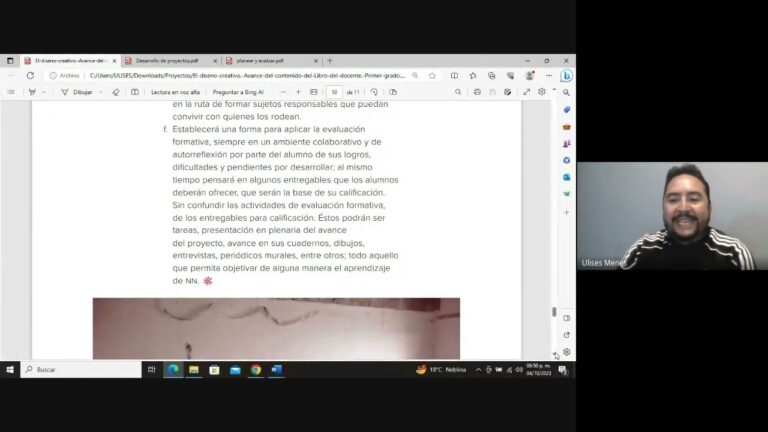Click the add text box icon
The width and height of the screenshot is (768, 432).
pos(135,92)
